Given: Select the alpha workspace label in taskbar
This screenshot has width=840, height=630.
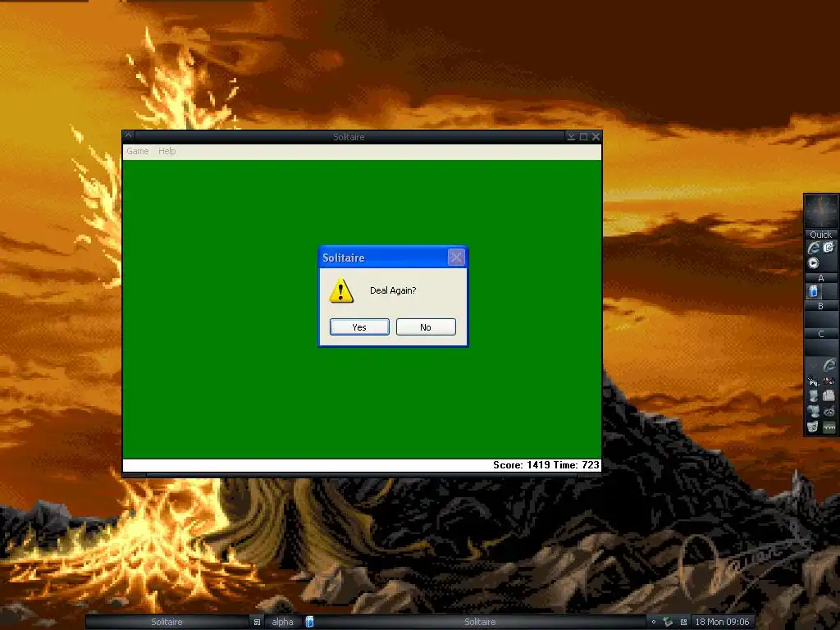Looking at the screenshot, I should (x=282, y=622).
